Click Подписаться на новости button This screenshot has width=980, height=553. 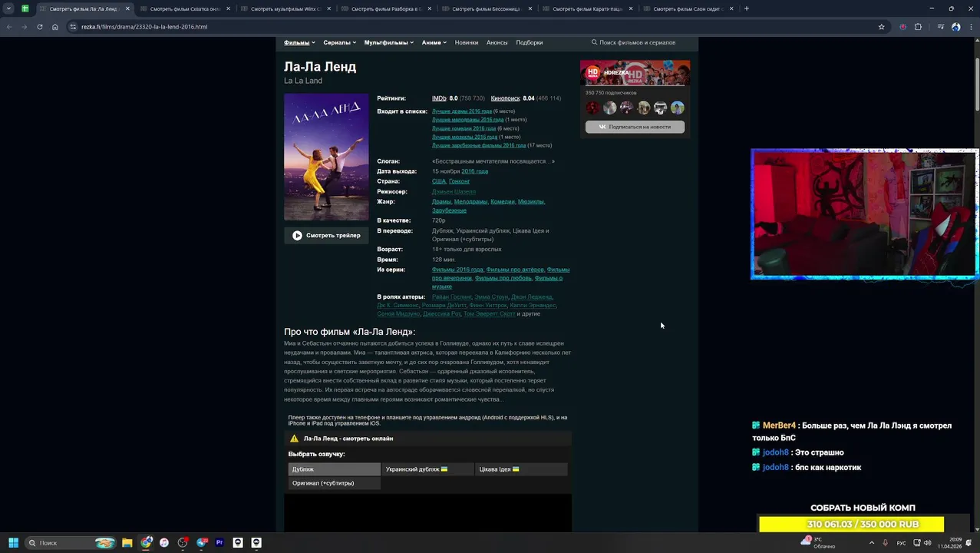coord(635,127)
